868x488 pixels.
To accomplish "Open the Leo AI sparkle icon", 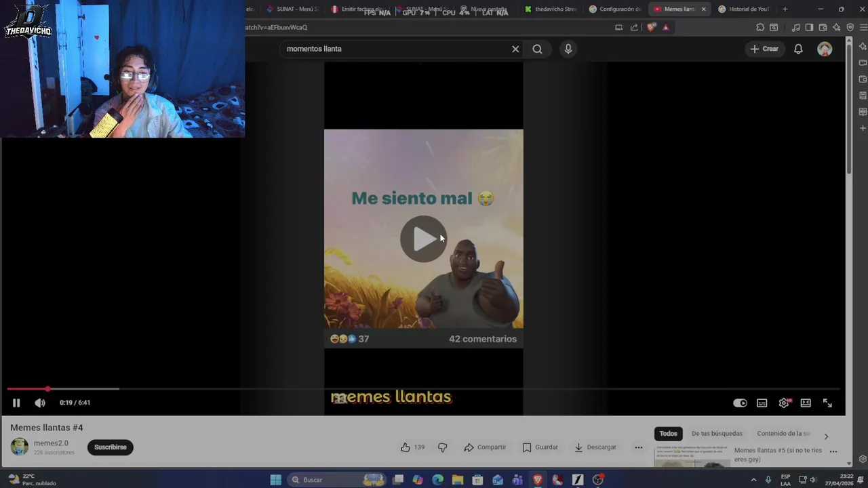I will point(836,27).
